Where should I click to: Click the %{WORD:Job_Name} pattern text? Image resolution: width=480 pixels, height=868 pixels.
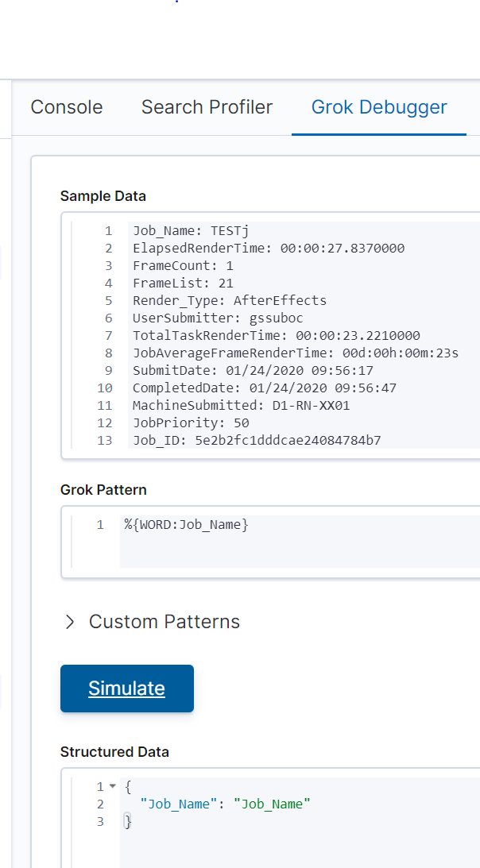coord(187,524)
